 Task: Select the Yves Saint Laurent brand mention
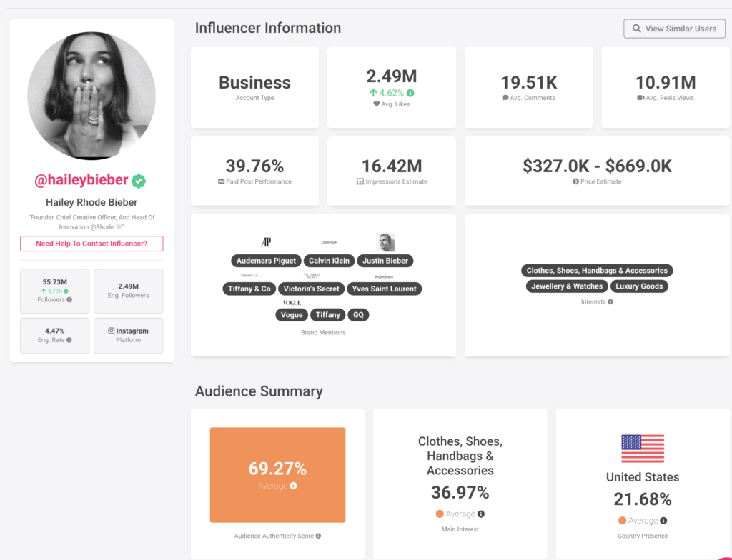point(385,289)
